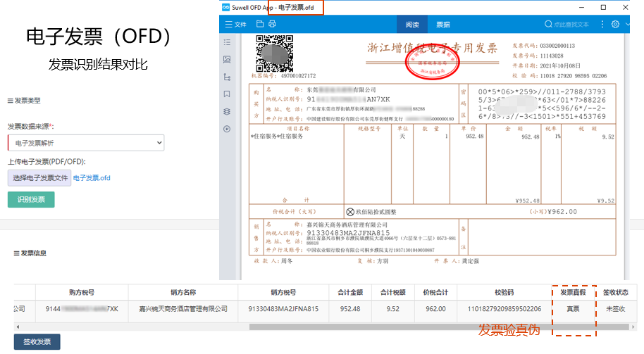Click the left scroll arrow of table scrollbar
The width and height of the screenshot is (644, 354).
pos(17,327)
